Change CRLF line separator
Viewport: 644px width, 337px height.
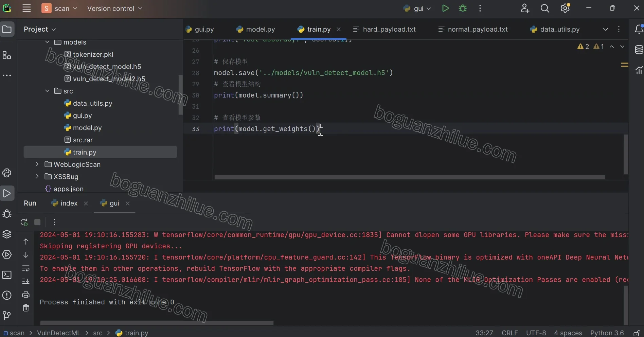click(x=510, y=333)
